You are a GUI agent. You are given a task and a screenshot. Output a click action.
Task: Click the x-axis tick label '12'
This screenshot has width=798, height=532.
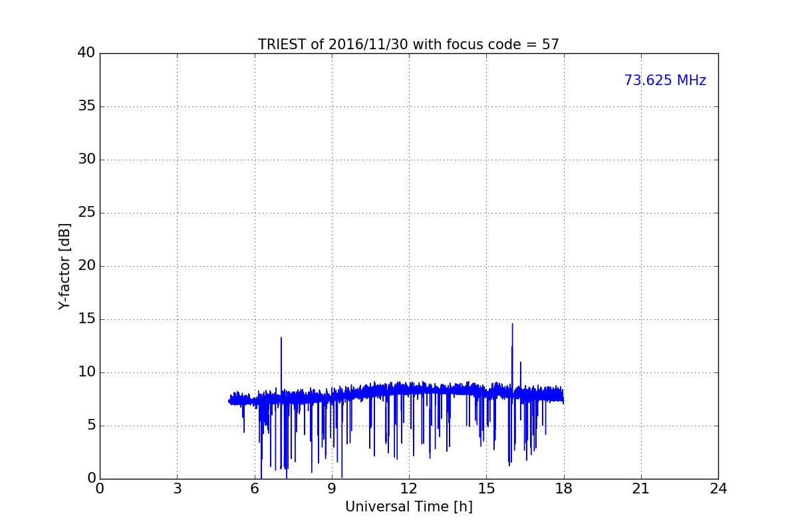coord(409,489)
